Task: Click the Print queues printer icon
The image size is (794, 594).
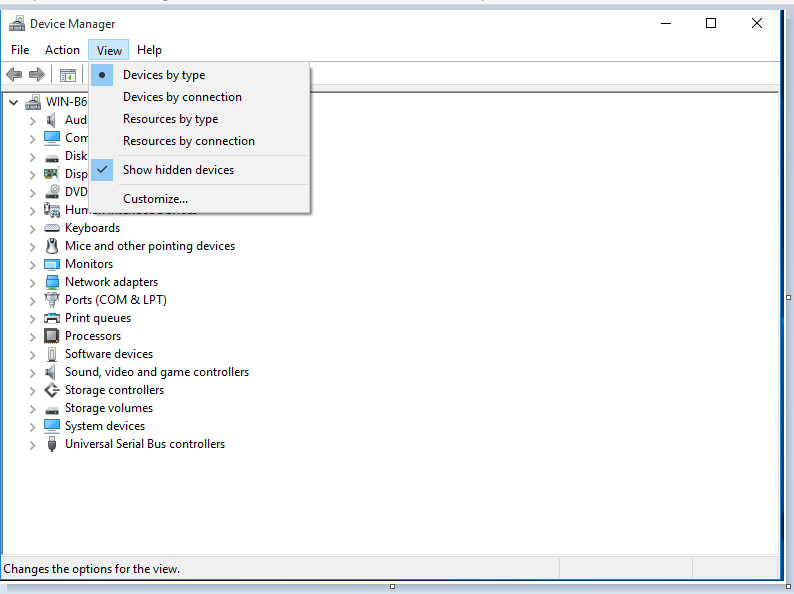Action: [52, 318]
